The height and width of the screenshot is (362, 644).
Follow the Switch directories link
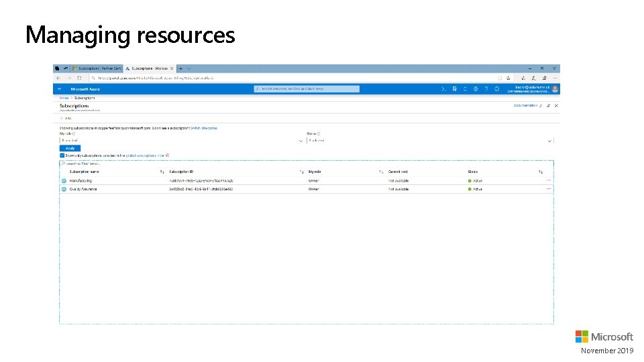(204, 128)
